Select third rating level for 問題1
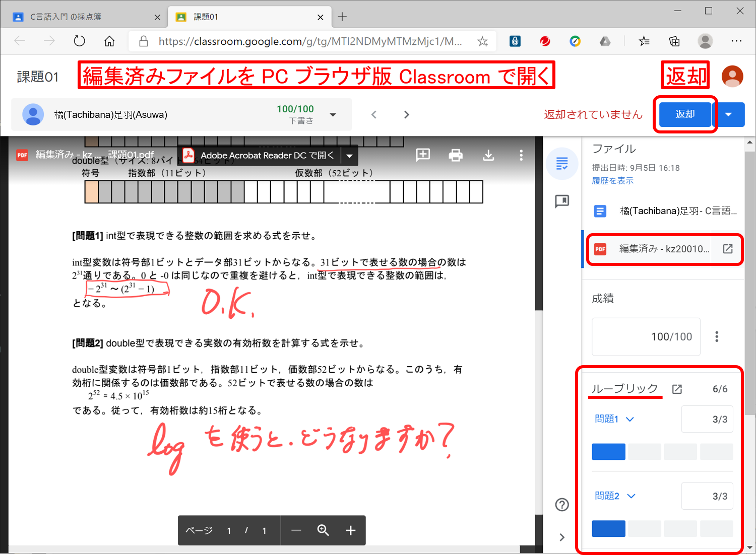The width and height of the screenshot is (756, 555). coord(680,452)
